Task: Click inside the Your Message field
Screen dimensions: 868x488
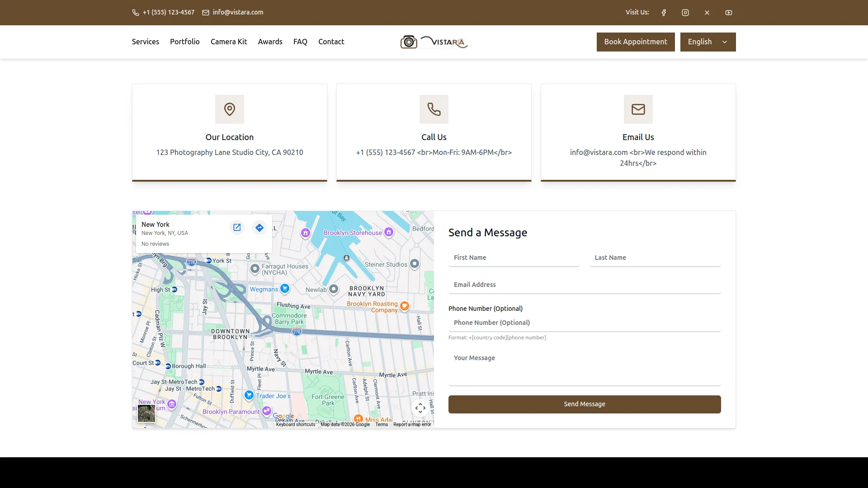Action: 584,368
